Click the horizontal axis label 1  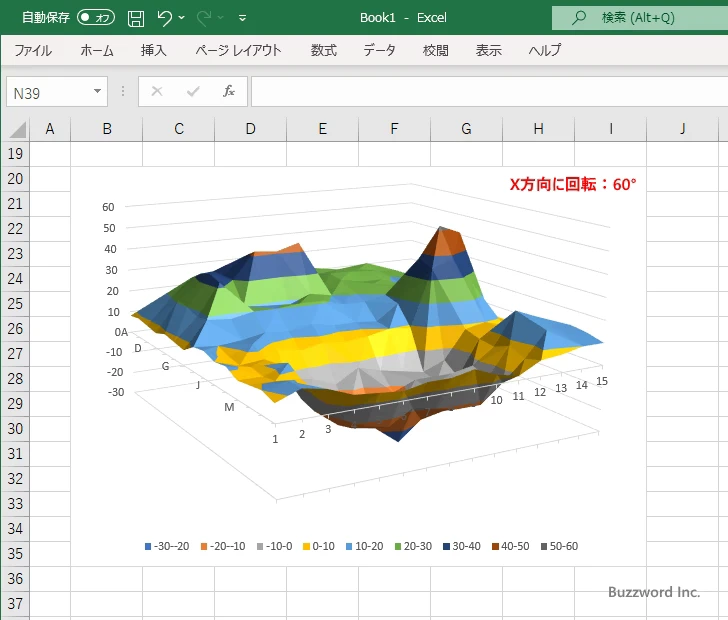click(x=275, y=439)
